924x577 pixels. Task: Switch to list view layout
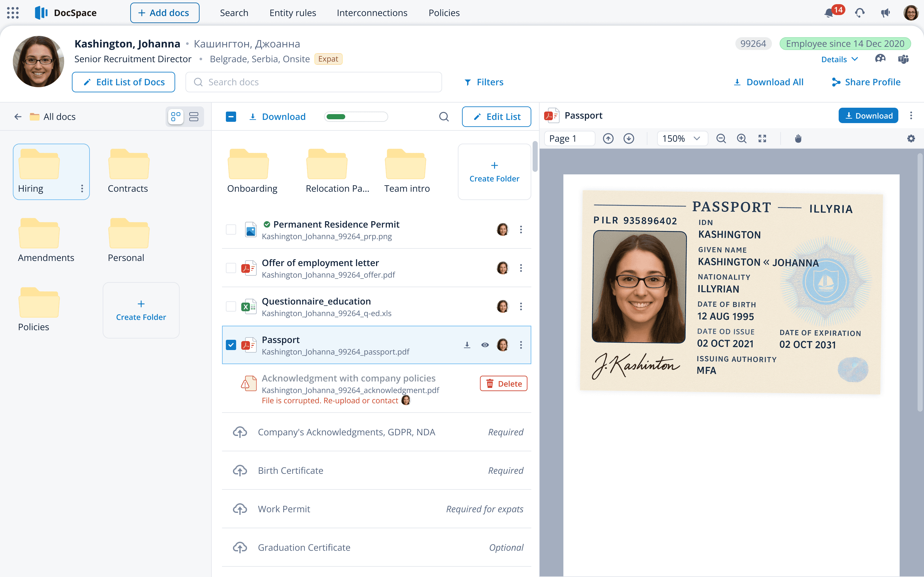click(x=193, y=117)
